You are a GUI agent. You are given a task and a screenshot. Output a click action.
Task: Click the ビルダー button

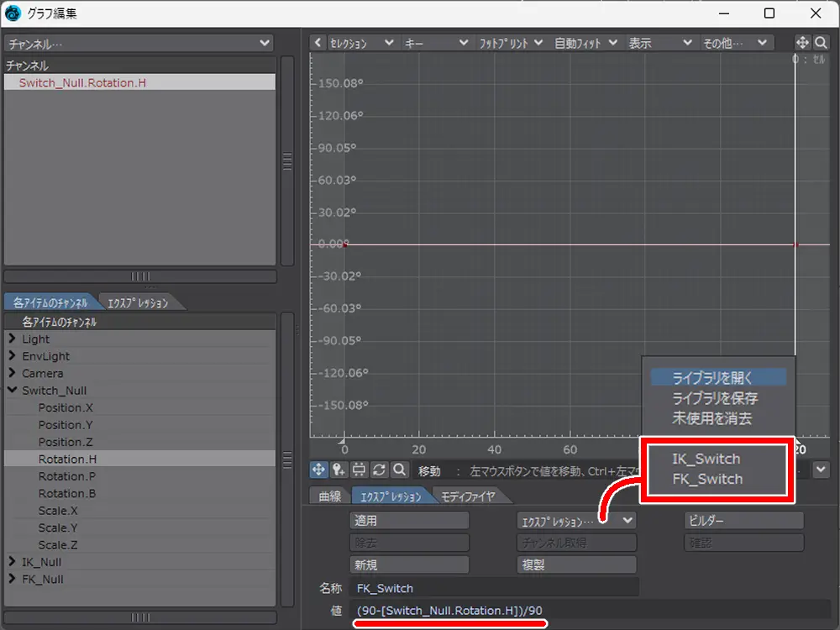pyautogui.click(x=743, y=521)
